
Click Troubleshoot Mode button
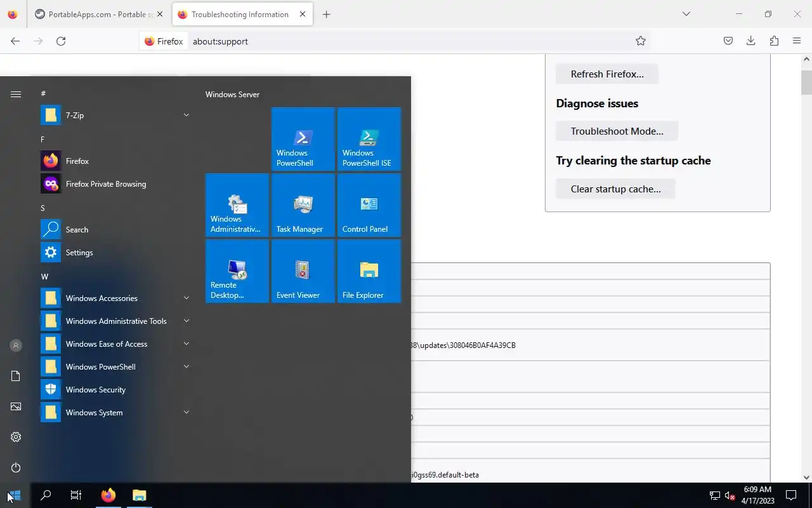point(617,131)
